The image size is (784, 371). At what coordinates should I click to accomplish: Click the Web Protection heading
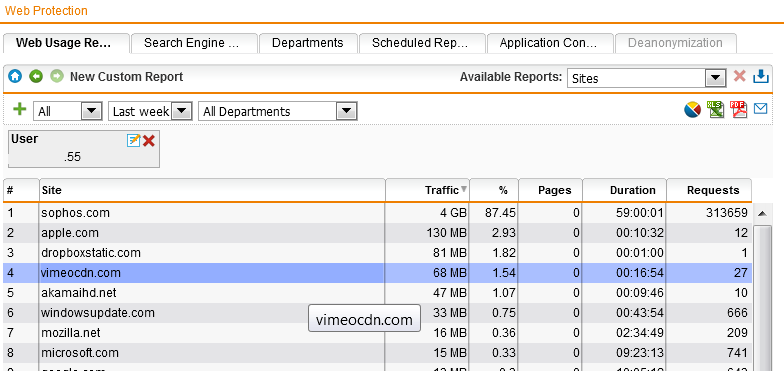[x=46, y=10]
